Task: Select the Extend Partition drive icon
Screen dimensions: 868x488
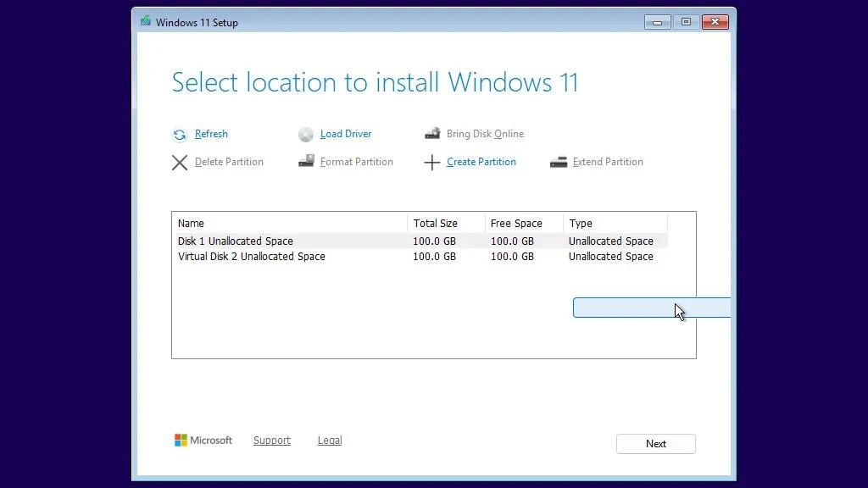Action: click(x=559, y=162)
